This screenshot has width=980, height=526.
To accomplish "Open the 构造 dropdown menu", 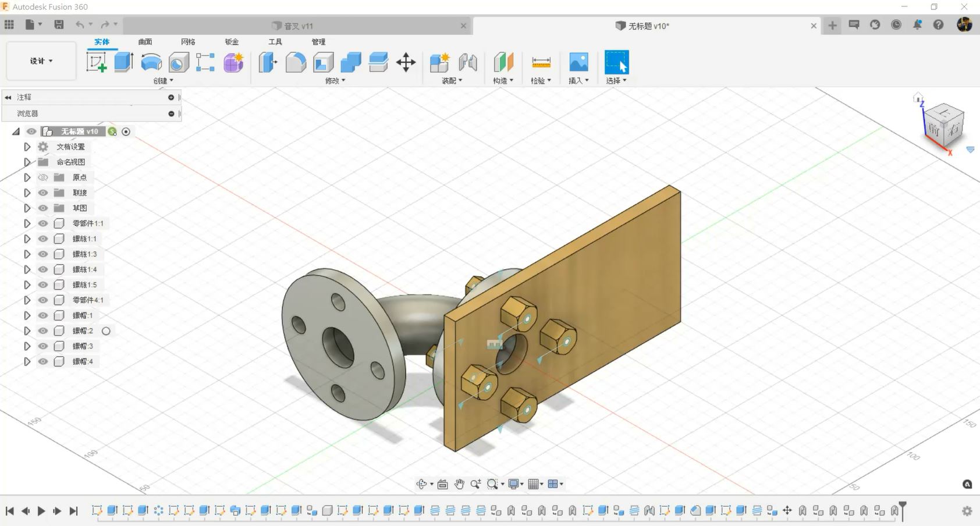I will (503, 81).
